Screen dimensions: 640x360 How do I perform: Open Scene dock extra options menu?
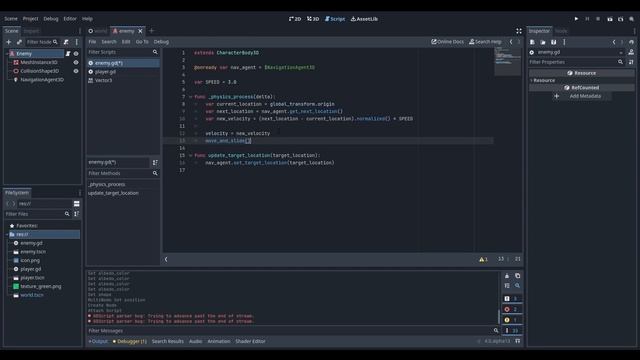[x=77, y=42]
